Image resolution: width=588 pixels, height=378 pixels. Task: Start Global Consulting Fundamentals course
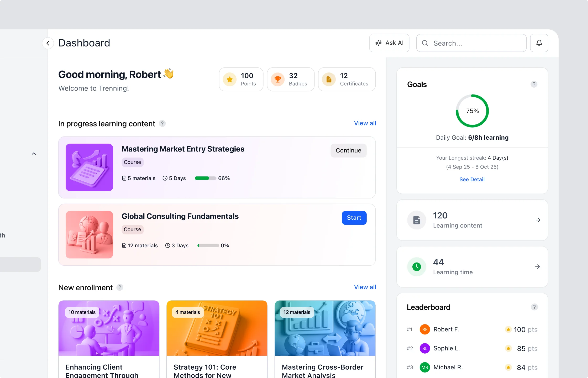click(354, 218)
